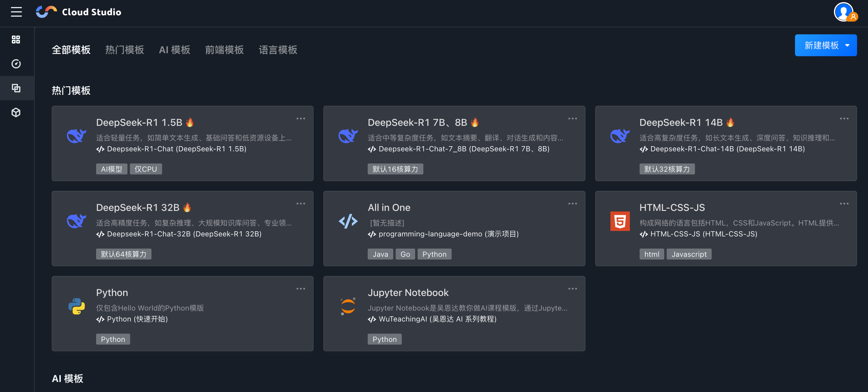Open options menu on HTML-CSS-JS card
The width and height of the screenshot is (868, 392).
pyautogui.click(x=844, y=203)
